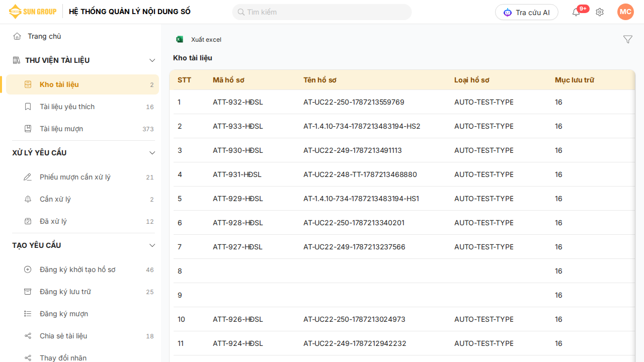The height and width of the screenshot is (362, 644).
Task: Click the plus-circle icon beside Đăng ký khởi tạo hồ sơ
Action: pyautogui.click(x=28, y=269)
